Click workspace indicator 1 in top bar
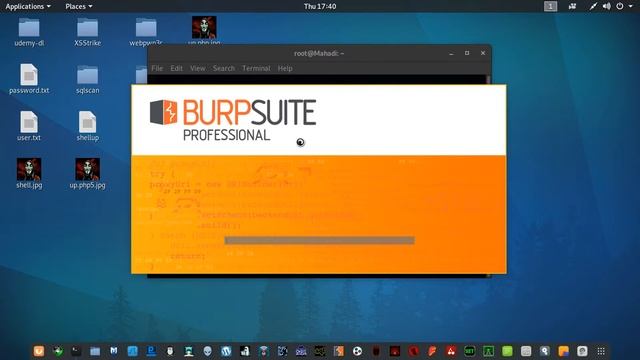 (550, 6)
